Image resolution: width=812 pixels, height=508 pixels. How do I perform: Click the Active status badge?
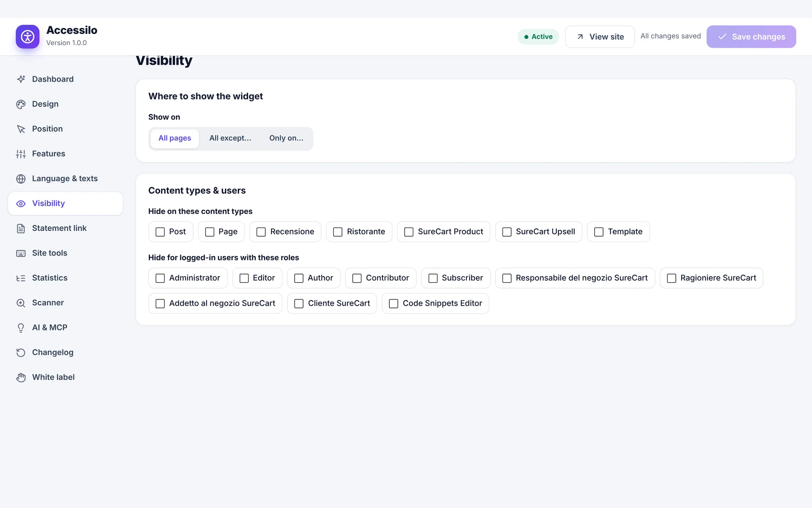(x=538, y=37)
